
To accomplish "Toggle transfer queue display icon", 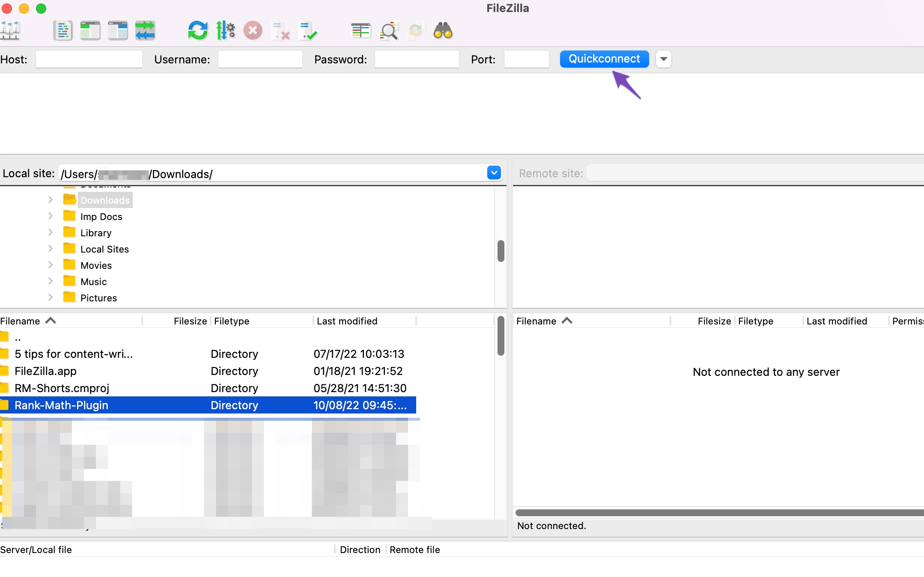I will pyautogui.click(x=145, y=31).
